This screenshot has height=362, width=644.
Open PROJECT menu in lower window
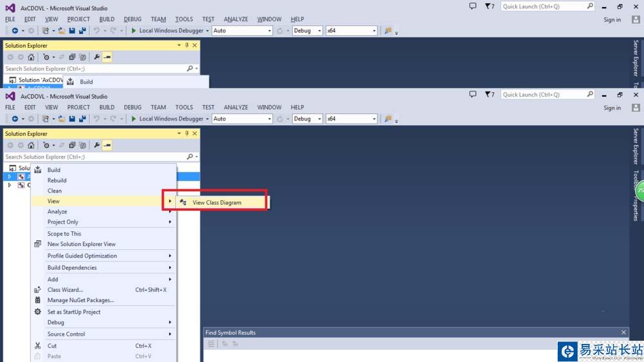point(79,107)
